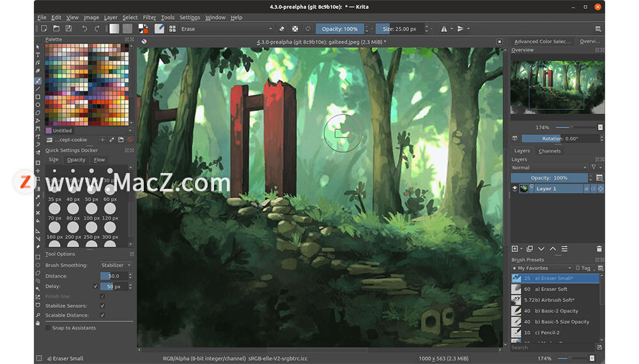Add a new color to palette
Viewport: 639px width, 364px height.
[102, 140]
